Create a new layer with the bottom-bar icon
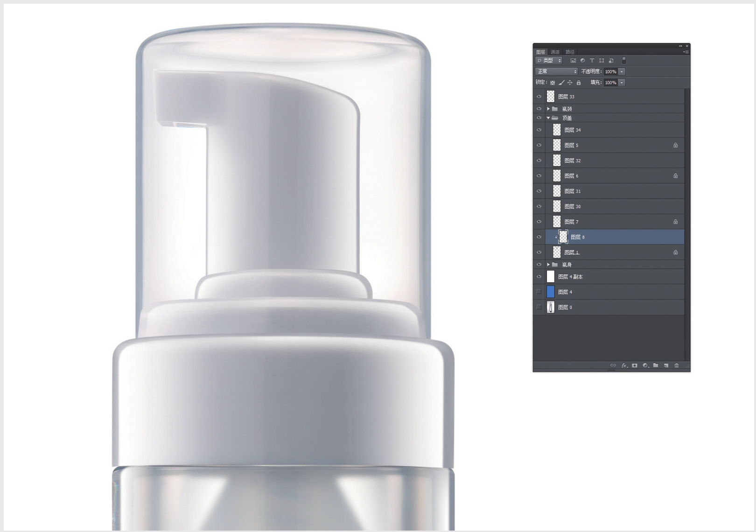This screenshot has width=756, height=532. pos(666,365)
